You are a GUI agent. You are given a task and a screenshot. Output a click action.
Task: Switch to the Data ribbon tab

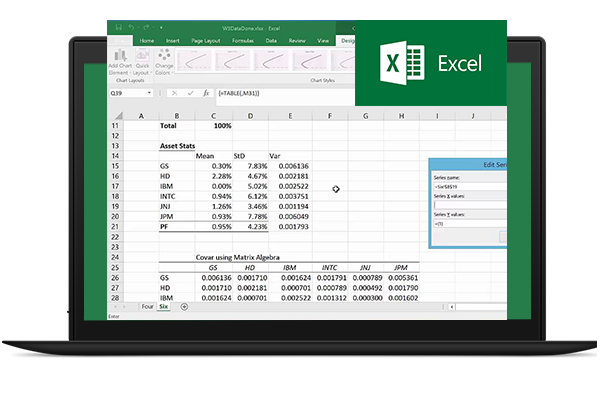271,41
